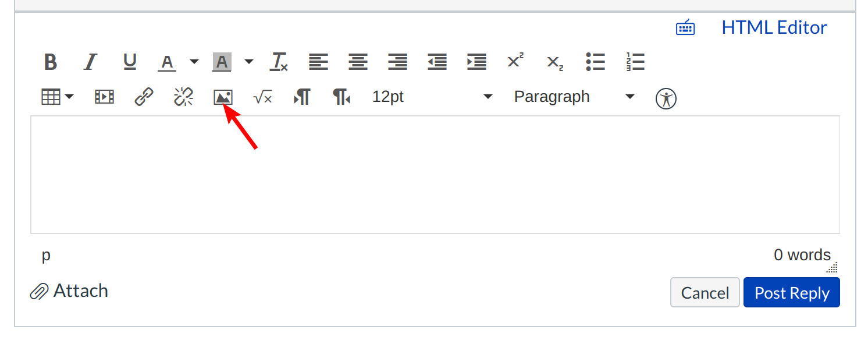
Task: Open the accessibility checker
Action: (x=666, y=98)
